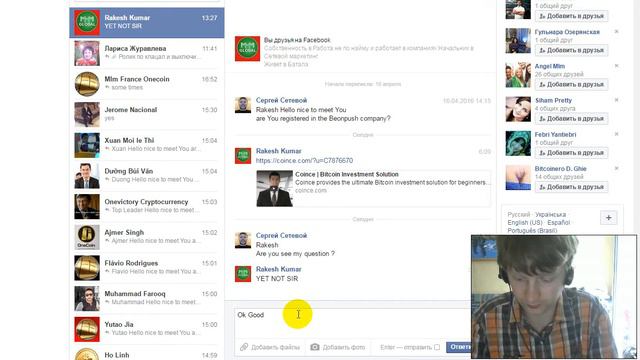
Task: Open Febri Yantiebri profile name link
Action: pyautogui.click(x=556, y=135)
